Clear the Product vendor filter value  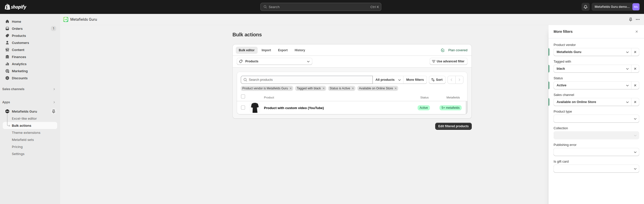pyautogui.click(x=635, y=52)
